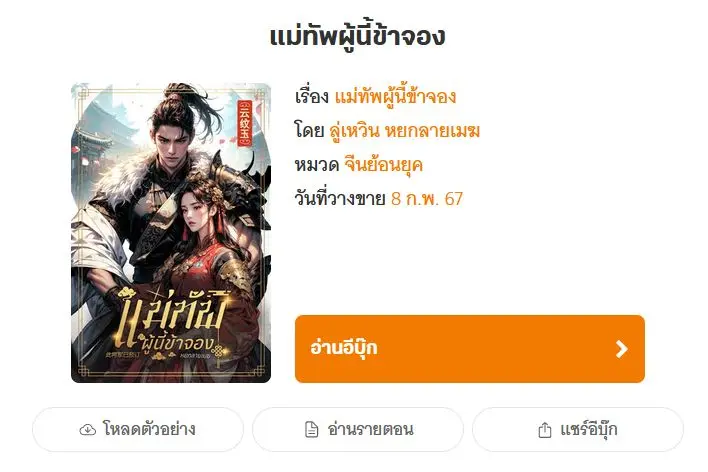The image size is (708, 472).
Task: Click the release date 8 ก.พ. 67
Action: click(x=427, y=199)
